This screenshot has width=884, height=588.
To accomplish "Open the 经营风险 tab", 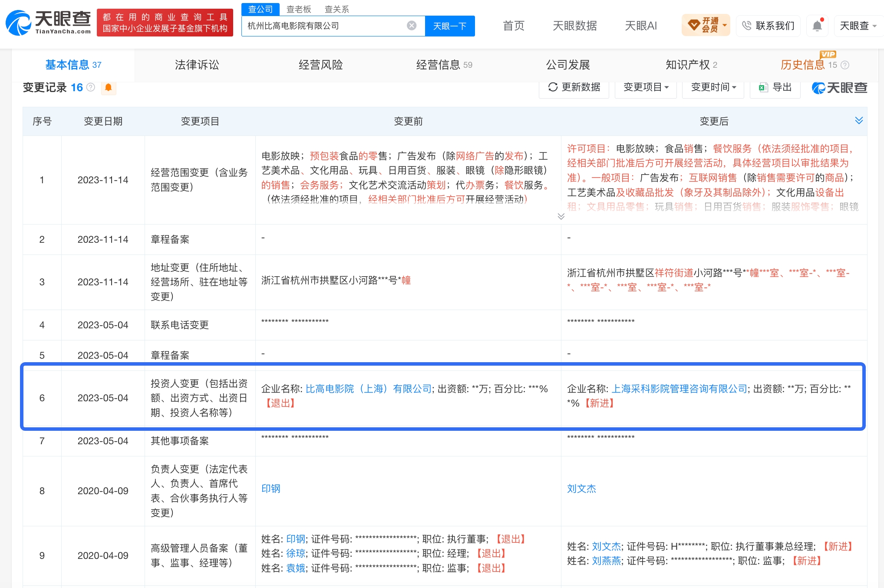I will [x=320, y=65].
